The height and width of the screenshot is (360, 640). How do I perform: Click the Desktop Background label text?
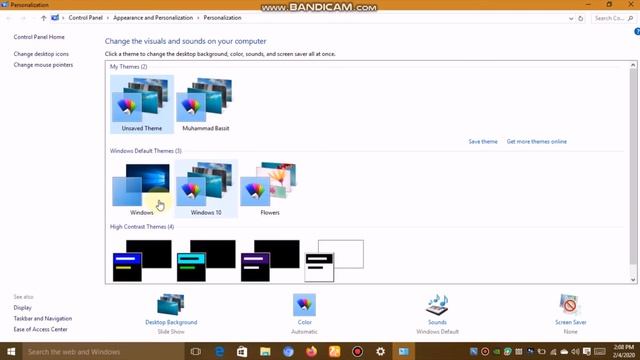171,322
